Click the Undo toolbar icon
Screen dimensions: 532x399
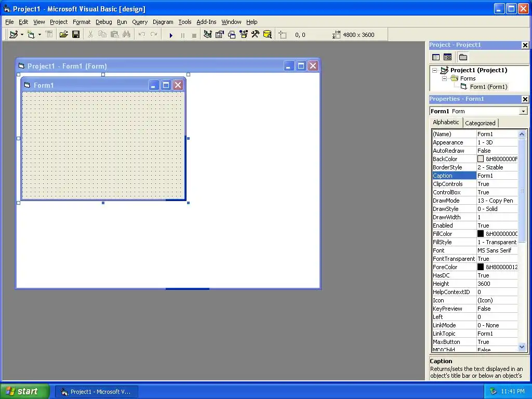[x=142, y=34]
